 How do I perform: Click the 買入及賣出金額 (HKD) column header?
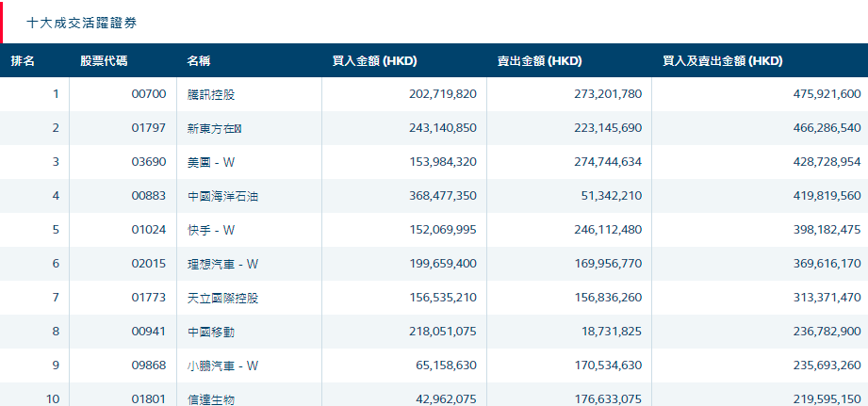pos(723,61)
